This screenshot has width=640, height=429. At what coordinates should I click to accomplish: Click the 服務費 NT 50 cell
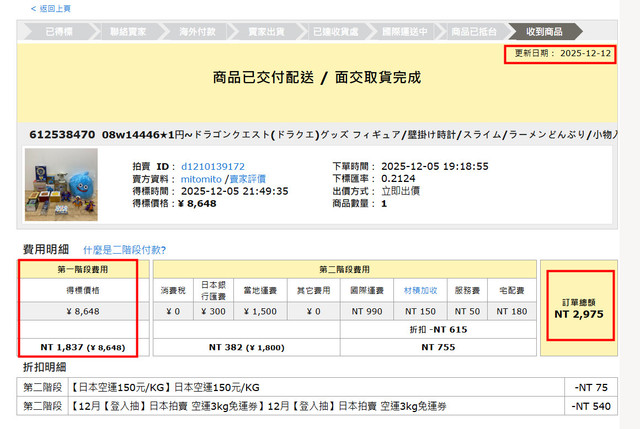pyautogui.click(x=467, y=311)
